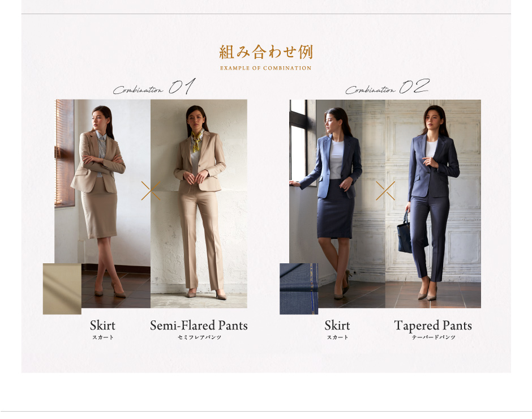The width and height of the screenshot is (532, 419).
Task: Click the セミフレアパンツ caption text
Action: pos(199,337)
